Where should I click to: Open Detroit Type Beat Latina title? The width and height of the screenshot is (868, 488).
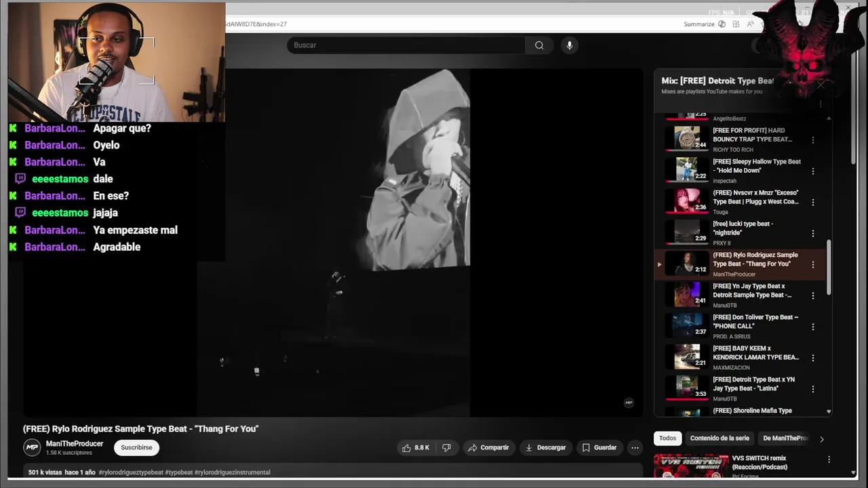pos(753,384)
